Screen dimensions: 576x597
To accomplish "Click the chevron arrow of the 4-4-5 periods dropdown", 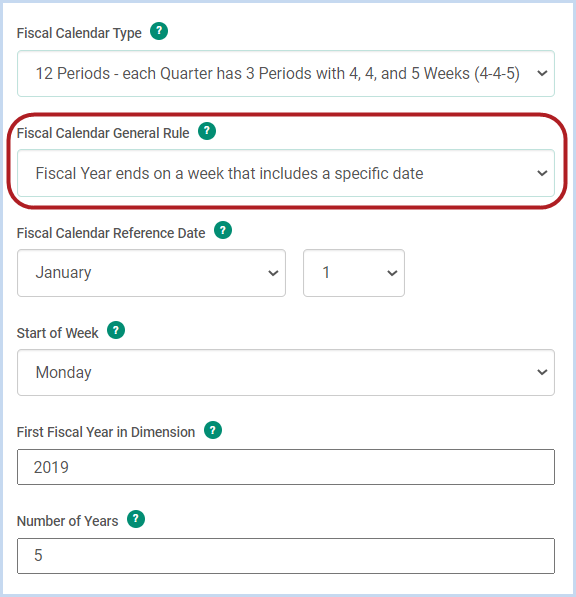I will tap(542, 73).
